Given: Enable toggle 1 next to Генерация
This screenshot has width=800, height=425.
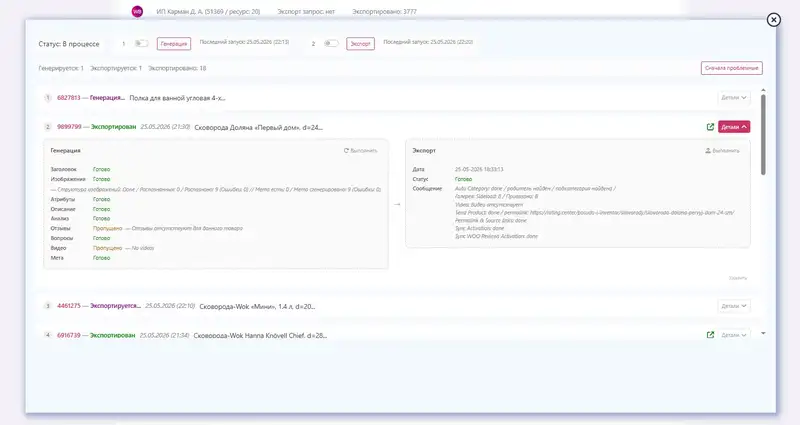Looking at the screenshot, I should point(141,43).
